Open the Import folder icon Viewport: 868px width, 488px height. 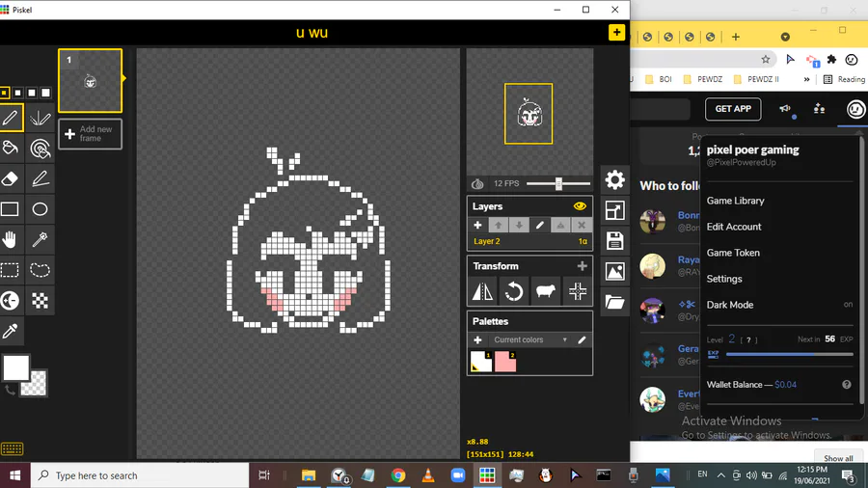(614, 302)
